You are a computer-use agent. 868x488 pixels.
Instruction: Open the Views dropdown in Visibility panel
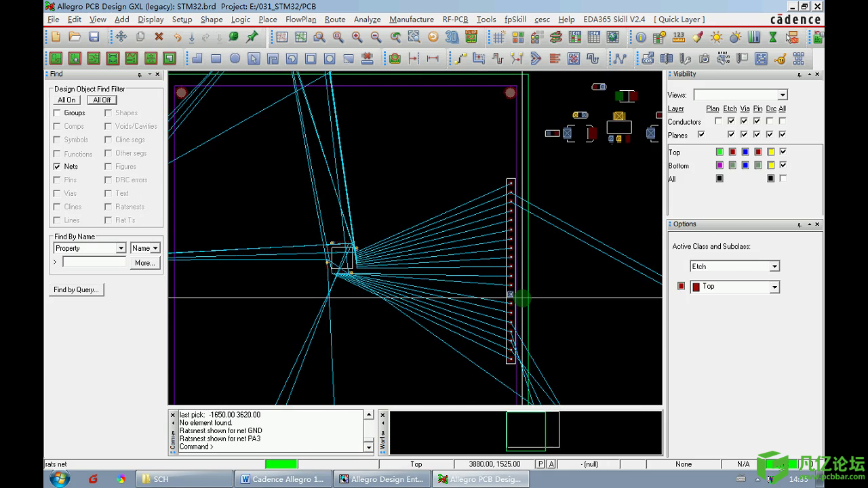pos(783,95)
